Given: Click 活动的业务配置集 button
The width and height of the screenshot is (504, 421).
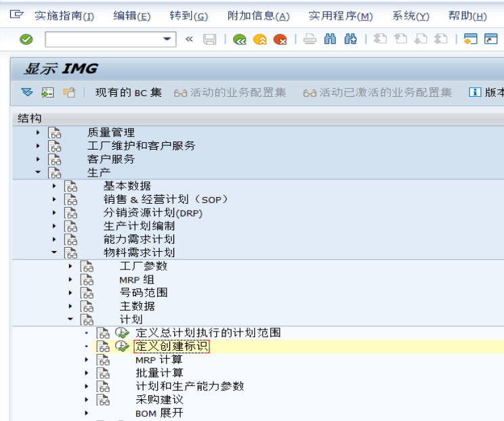Looking at the screenshot, I should click(230, 93).
